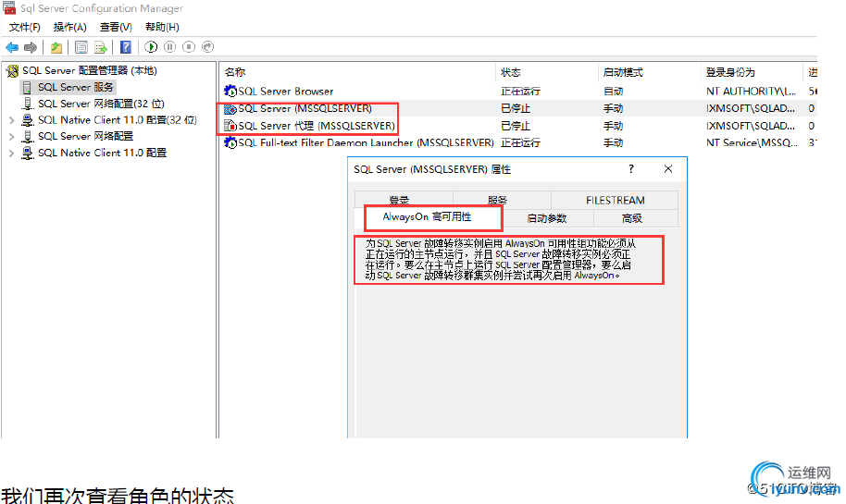
Task: Click NT Service\MSSQ... login cell
Action: pos(752,142)
